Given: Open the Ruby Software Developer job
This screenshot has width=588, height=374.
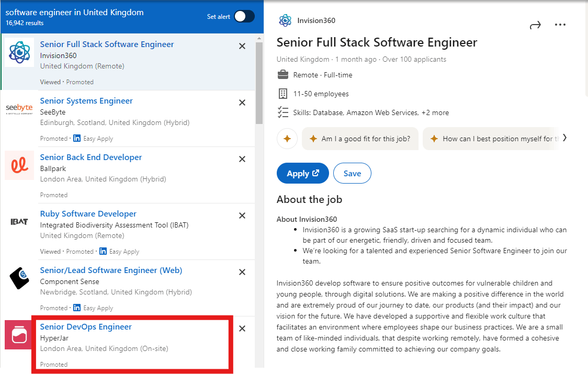Looking at the screenshot, I should [88, 214].
